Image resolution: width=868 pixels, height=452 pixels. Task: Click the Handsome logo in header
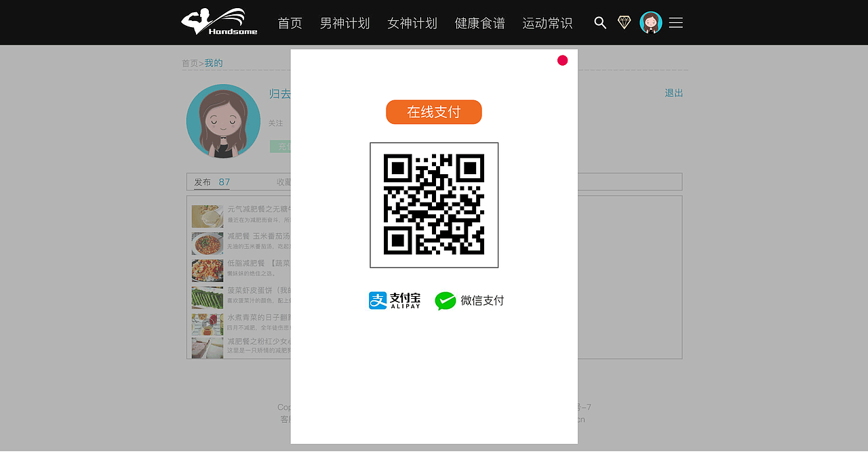tap(219, 22)
